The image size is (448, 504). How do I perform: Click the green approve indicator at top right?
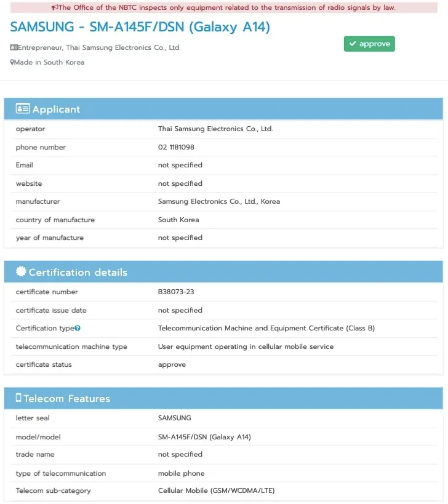tap(369, 44)
